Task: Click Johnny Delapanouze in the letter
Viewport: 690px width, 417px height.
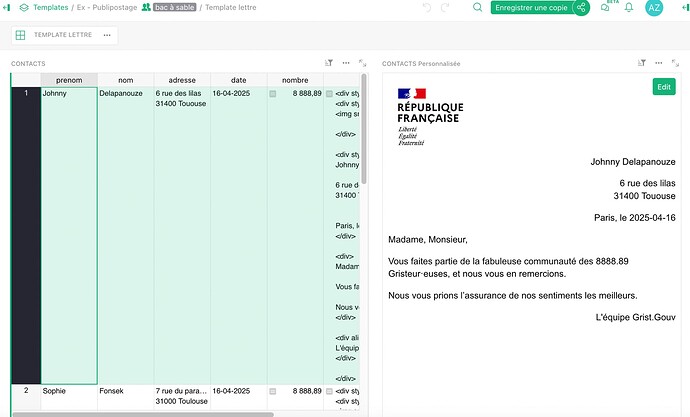Action: [633, 162]
